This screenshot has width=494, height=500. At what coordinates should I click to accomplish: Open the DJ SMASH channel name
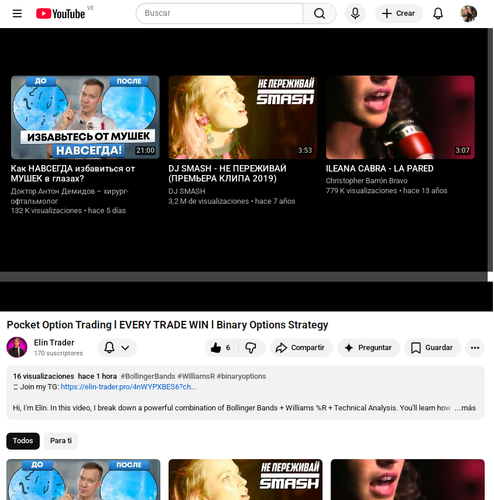pos(187,191)
